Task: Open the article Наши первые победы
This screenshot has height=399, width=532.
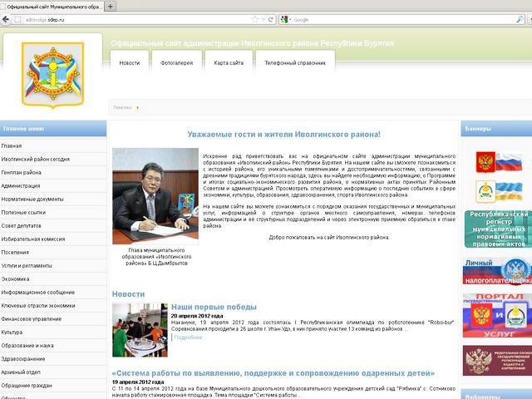Action: click(x=214, y=307)
